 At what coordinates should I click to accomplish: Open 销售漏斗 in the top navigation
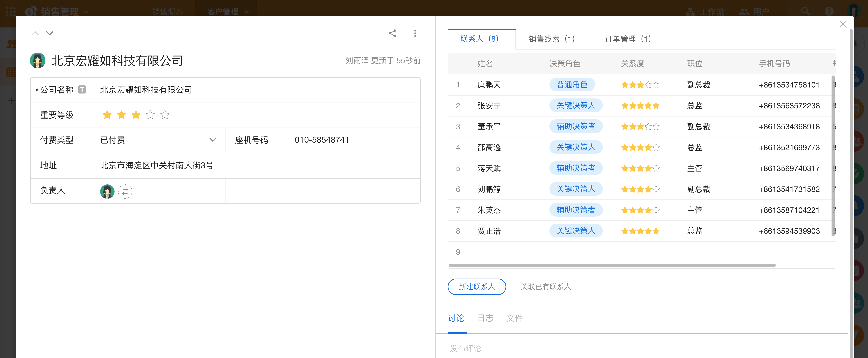click(167, 12)
